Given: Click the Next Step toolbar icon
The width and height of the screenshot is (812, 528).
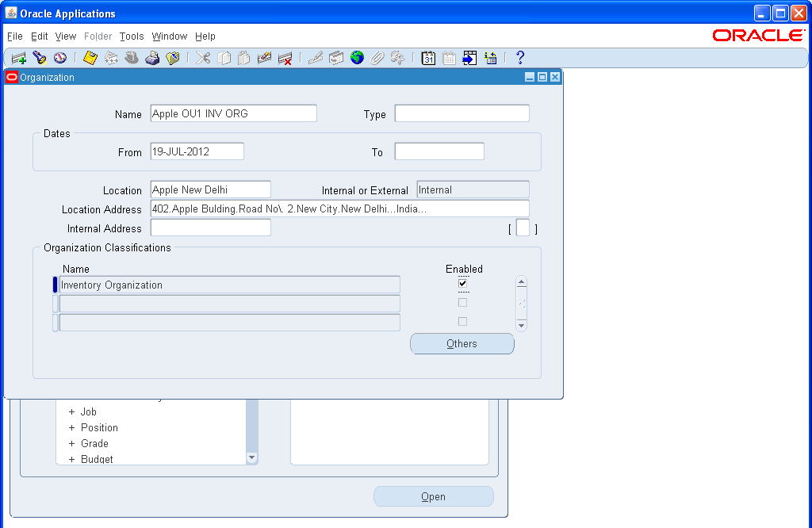Looking at the screenshot, I should (x=111, y=58).
